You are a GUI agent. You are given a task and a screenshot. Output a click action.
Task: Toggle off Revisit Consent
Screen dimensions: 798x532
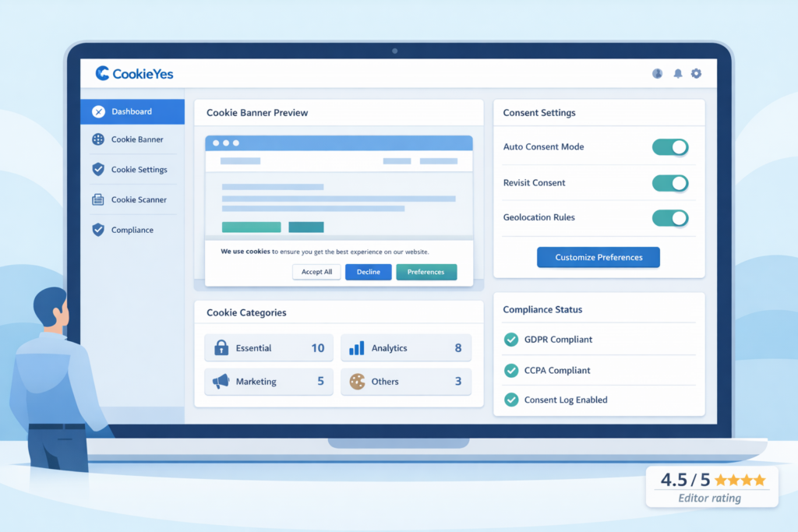670,183
